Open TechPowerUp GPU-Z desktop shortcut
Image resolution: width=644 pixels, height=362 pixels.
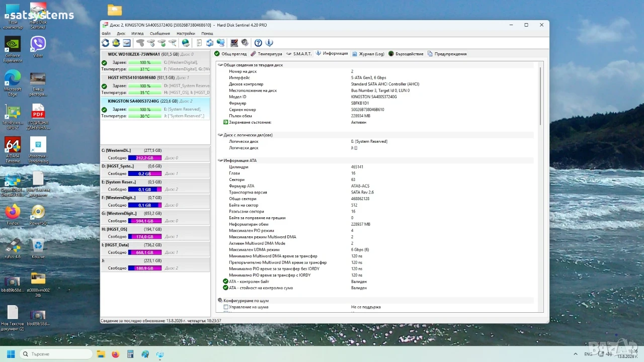click(13, 117)
